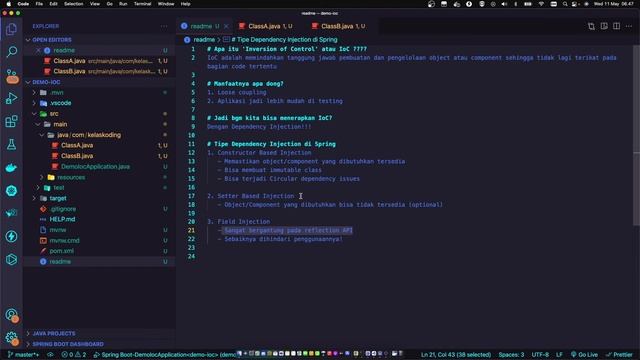Click open changes icon in editor toolbar
640x360 pixels.
point(591,26)
